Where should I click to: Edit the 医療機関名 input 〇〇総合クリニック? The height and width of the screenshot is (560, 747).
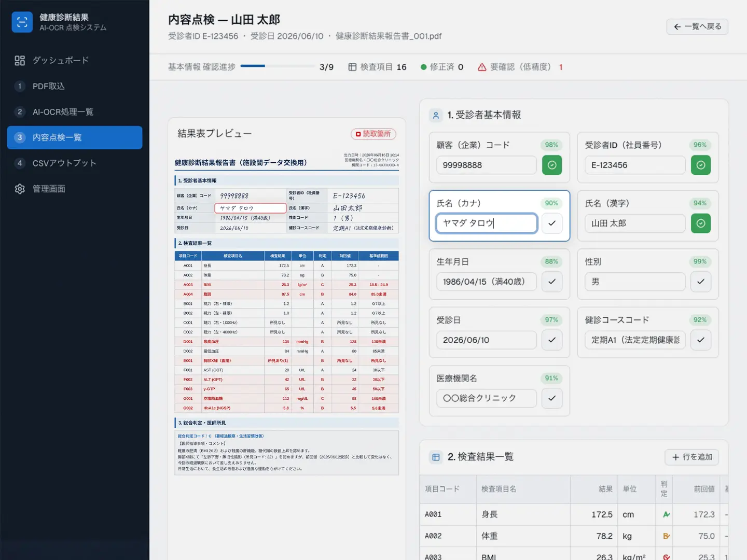487,398
